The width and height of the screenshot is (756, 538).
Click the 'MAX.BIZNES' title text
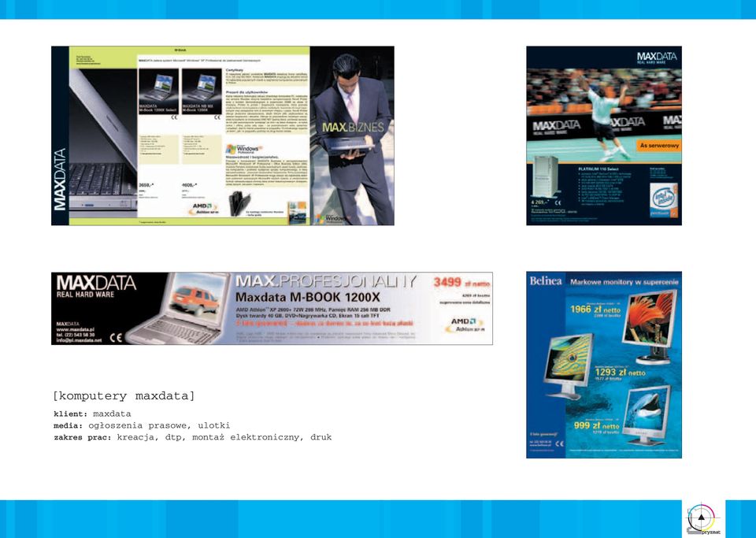click(x=353, y=128)
